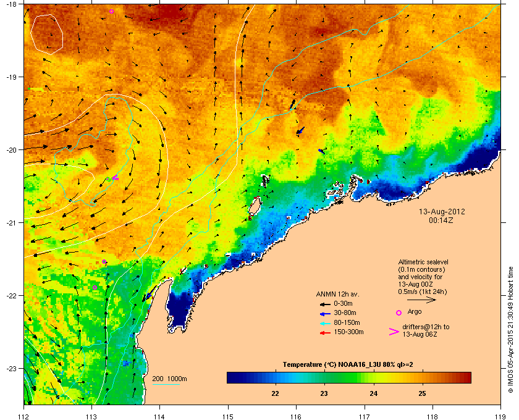The width and height of the screenshot is (519, 420).
Task: Click the blue 30-80m arrow legend symbol
Action: point(325,313)
